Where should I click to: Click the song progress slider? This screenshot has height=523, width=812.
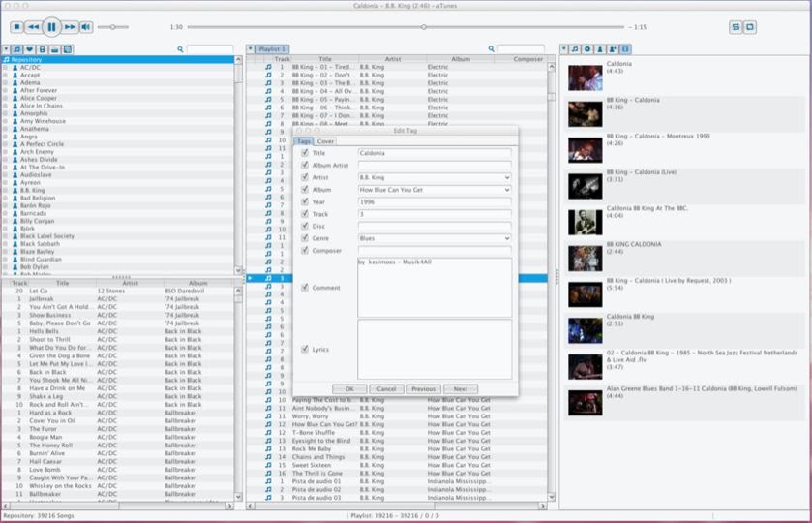(x=406, y=27)
